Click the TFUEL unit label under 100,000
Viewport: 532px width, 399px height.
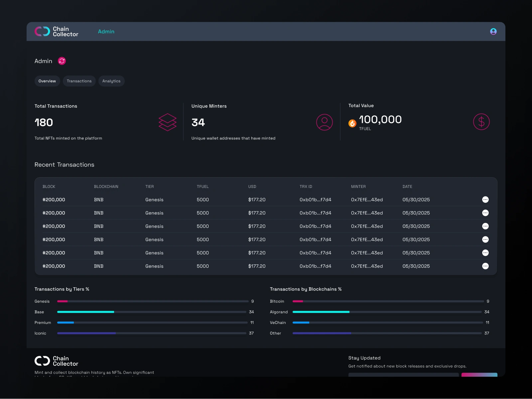pyautogui.click(x=365, y=129)
